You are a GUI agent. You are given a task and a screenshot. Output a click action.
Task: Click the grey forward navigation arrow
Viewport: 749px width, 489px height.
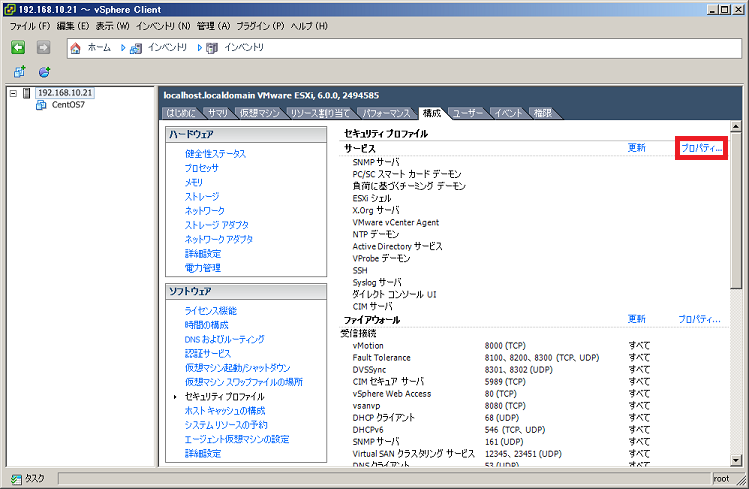[43, 47]
